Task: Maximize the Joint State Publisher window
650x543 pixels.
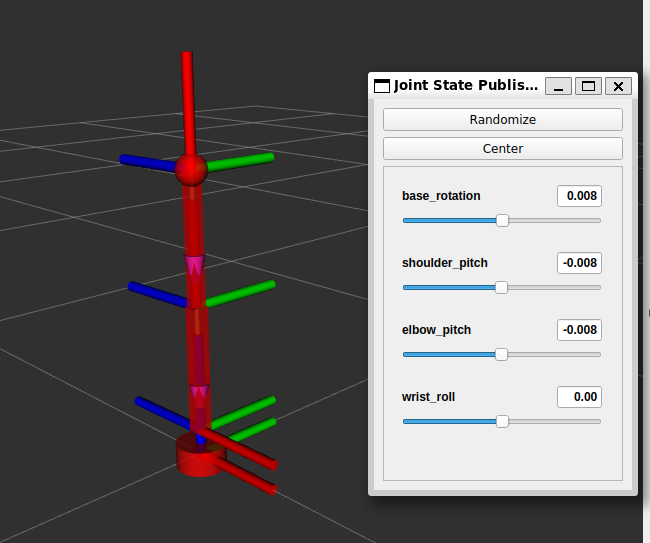Action: (588, 86)
